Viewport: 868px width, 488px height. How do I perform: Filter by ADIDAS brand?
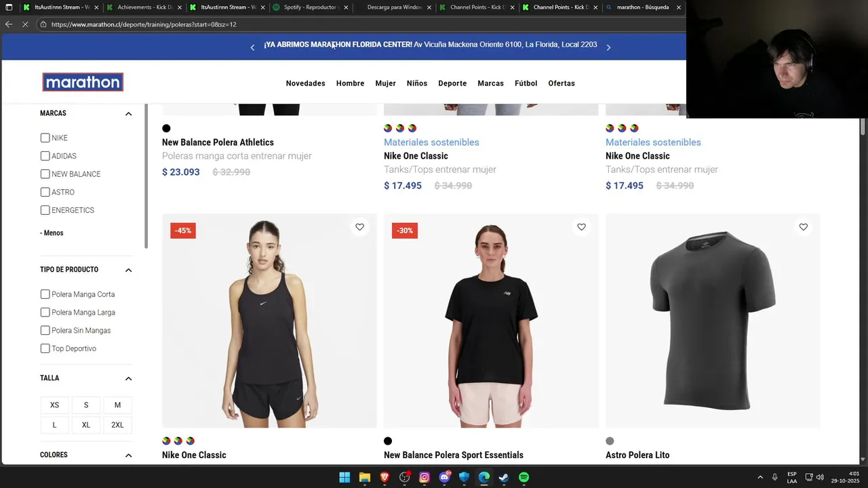[x=45, y=156]
